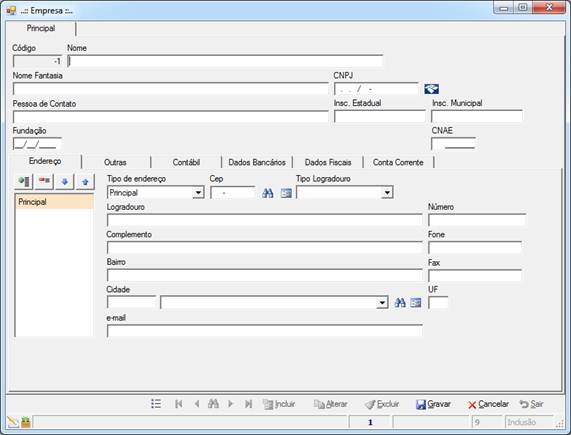Click the e-mail input field
Viewport: 571px width, 435px height.
[264, 331]
